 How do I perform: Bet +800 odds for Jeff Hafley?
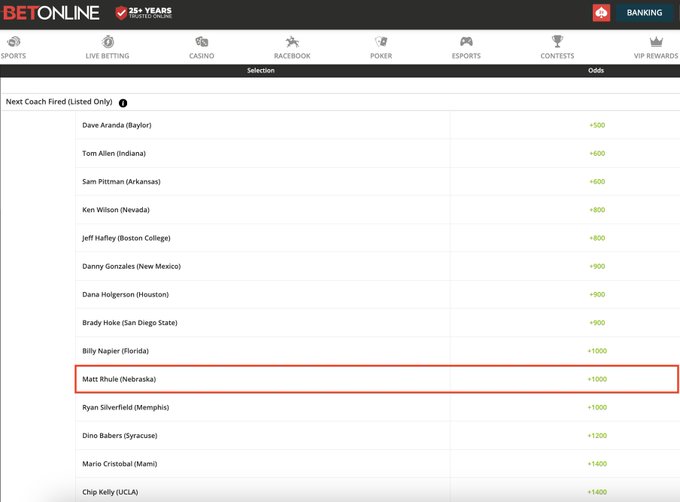point(597,238)
